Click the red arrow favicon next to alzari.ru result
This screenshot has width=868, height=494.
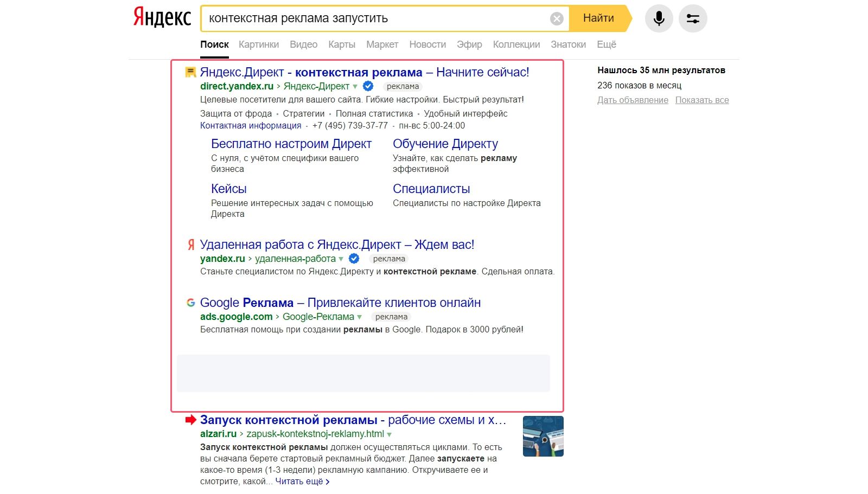tap(190, 419)
